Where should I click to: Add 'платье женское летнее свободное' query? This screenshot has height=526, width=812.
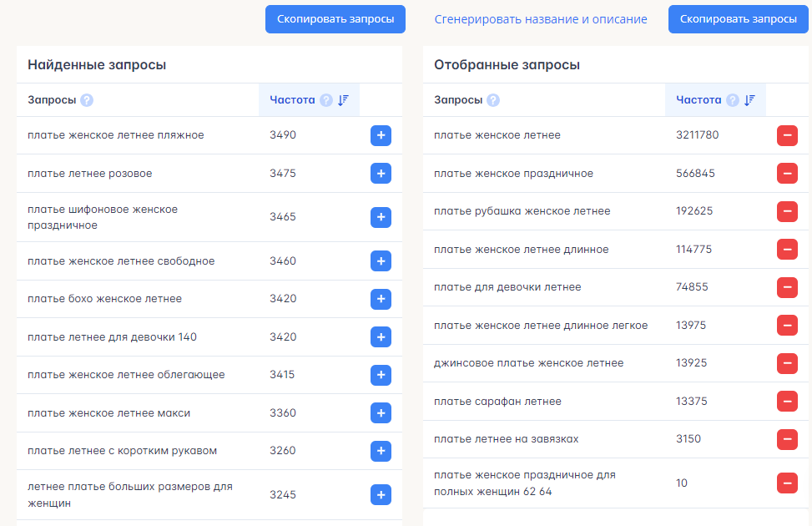381,260
